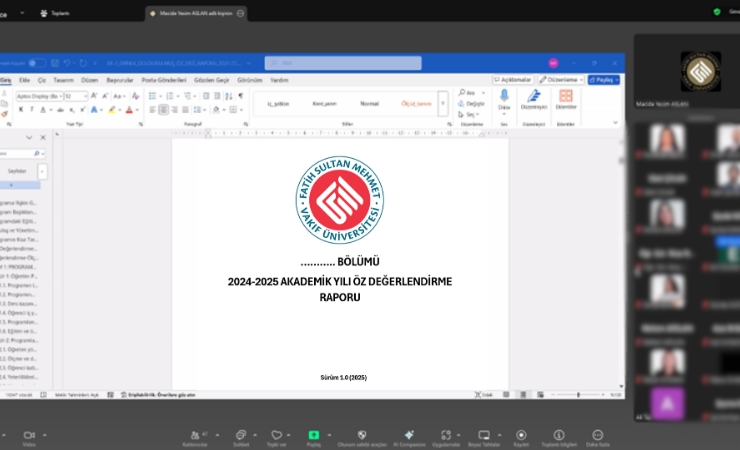Open the Başvurular tab
Screen dimensions: 740x450
click(x=119, y=80)
